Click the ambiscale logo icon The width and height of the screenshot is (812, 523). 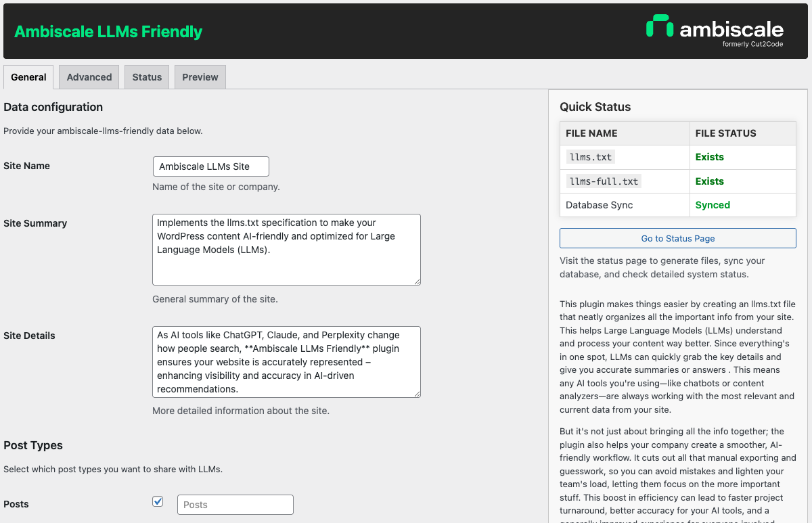point(660,26)
